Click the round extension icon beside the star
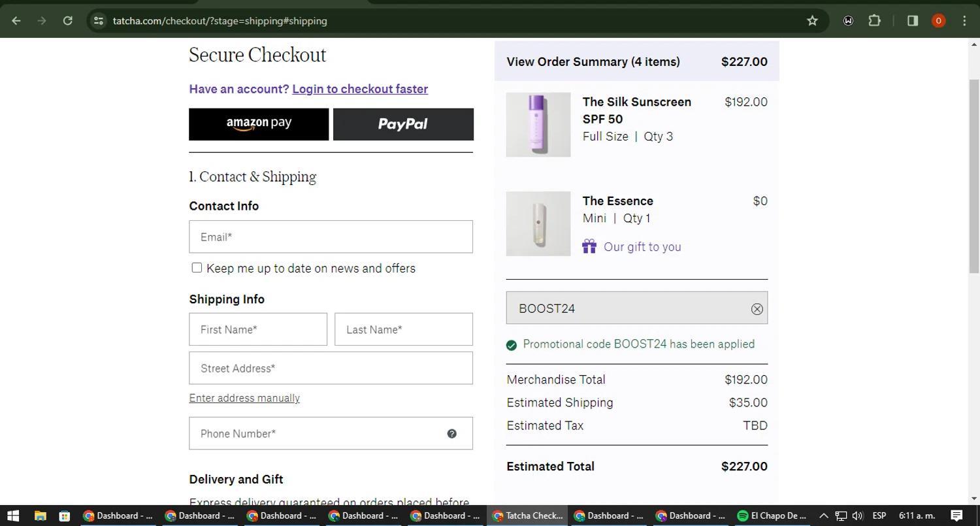980x526 pixels. (848, 21)
